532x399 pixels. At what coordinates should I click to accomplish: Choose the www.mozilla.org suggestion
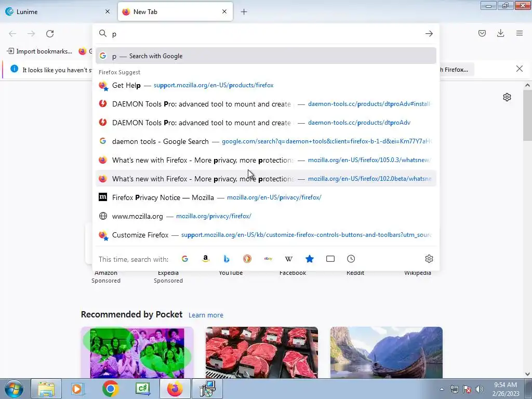point(265,216)
